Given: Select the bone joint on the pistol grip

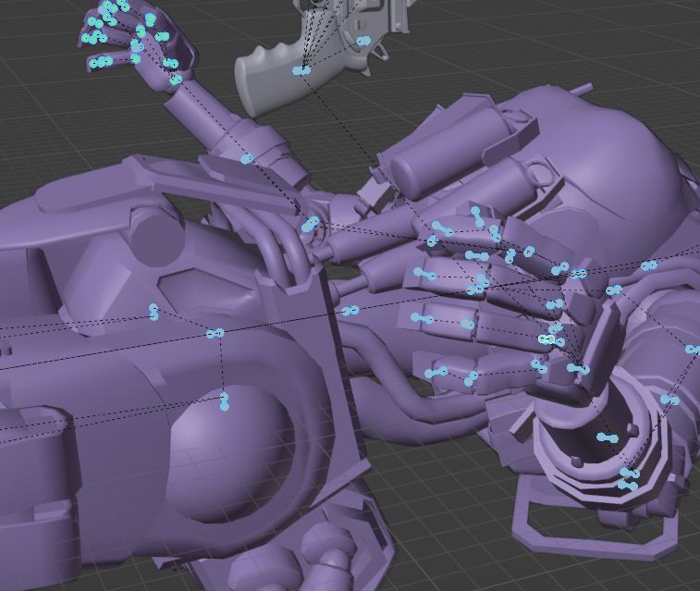Looking at the screenshot, I should tap(301, 70).
